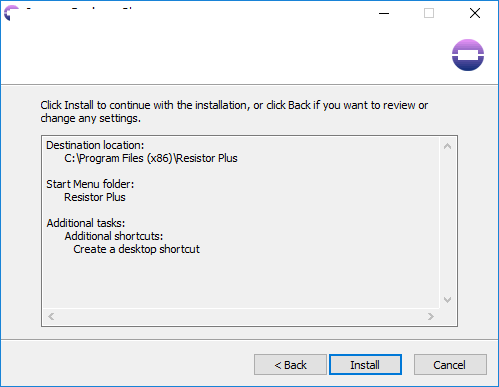499x387 pixels.
Task: Click the Create a desktop shortcut line
Action: pos(136,249)
